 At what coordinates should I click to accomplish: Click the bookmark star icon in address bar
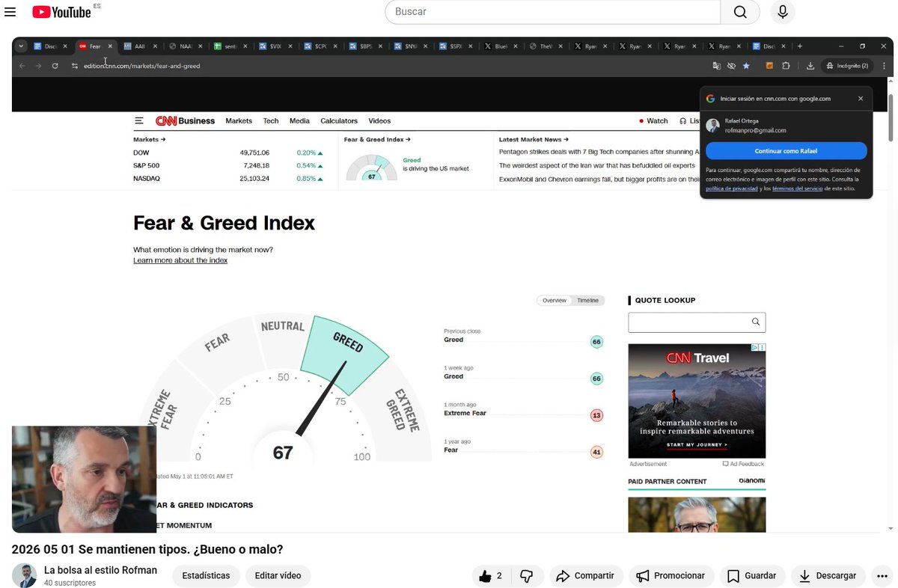click(x=746, y=66)
